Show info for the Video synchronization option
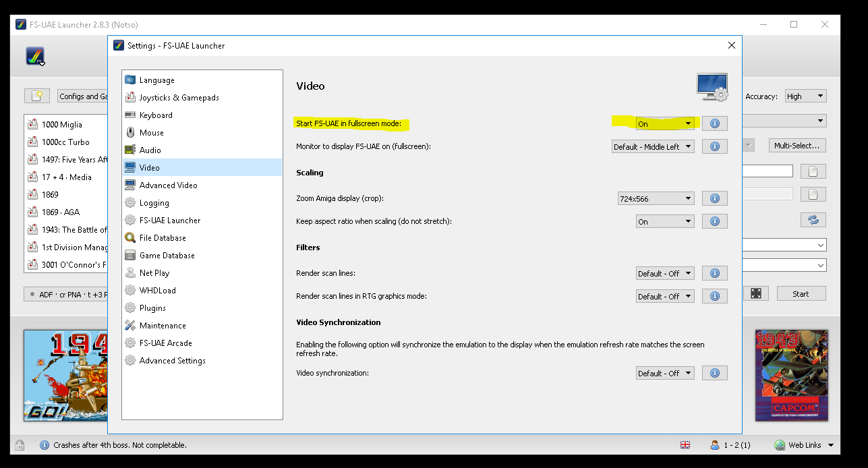 [x=715, y=373]
